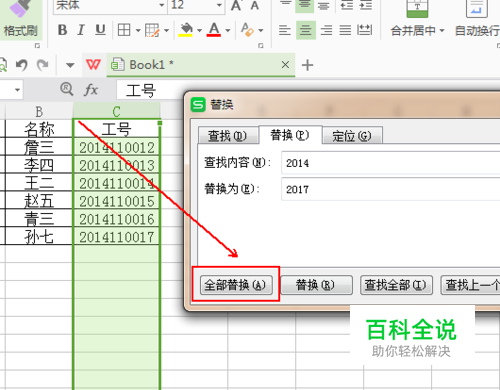
Task: Select cell containing 2014110015
Action: pyautogui.click(x=116, y=201)
